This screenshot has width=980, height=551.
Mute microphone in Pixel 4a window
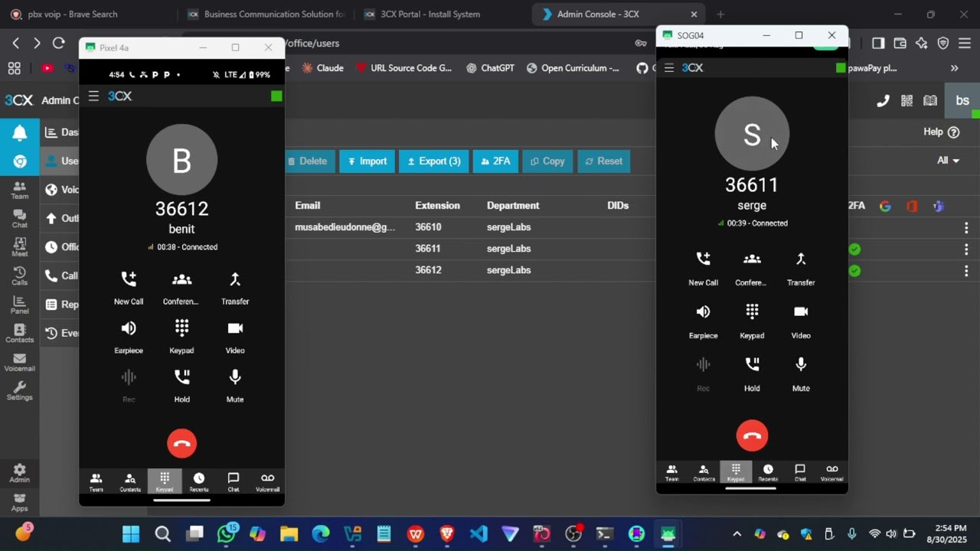pyautogui.click(x=235, y=386)
